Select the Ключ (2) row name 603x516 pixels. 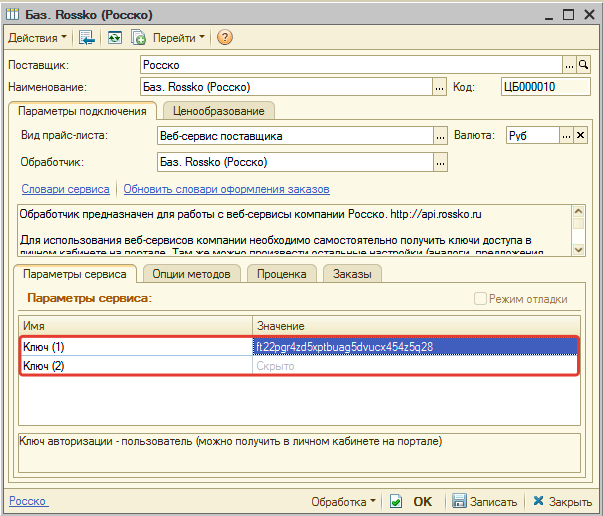click(x=136, y=366)
